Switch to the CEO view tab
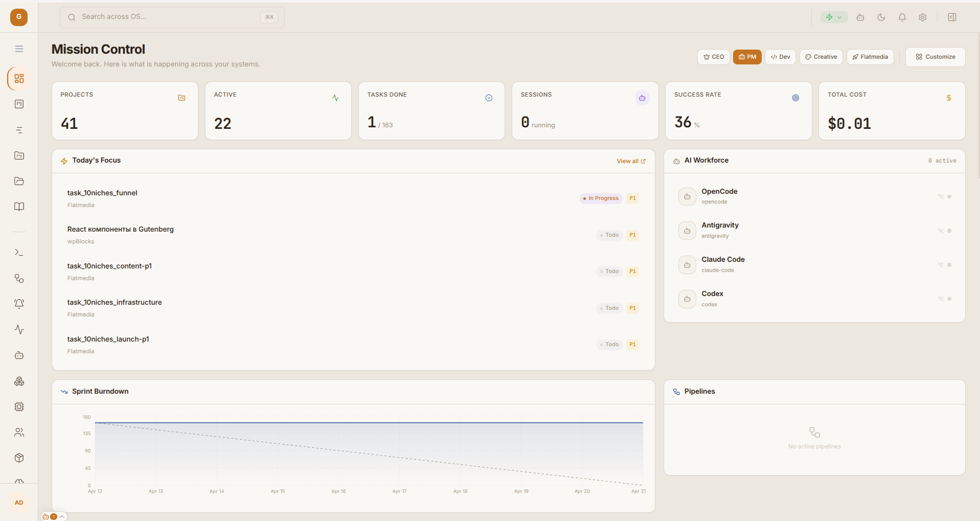The height and width of the screenshot is (521, 980). [x=714, y=57]
